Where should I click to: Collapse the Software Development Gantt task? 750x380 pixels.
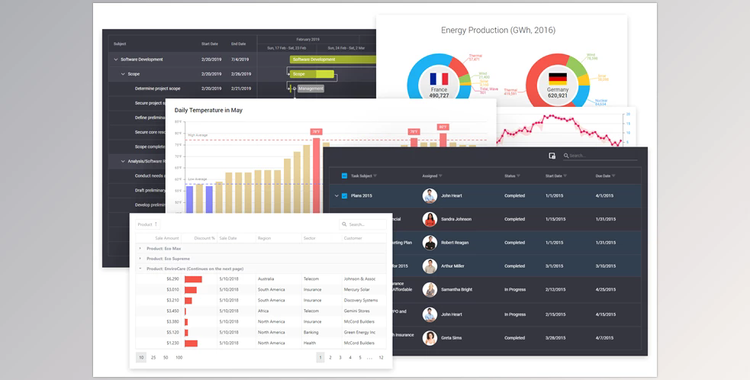tap(115, 60)
